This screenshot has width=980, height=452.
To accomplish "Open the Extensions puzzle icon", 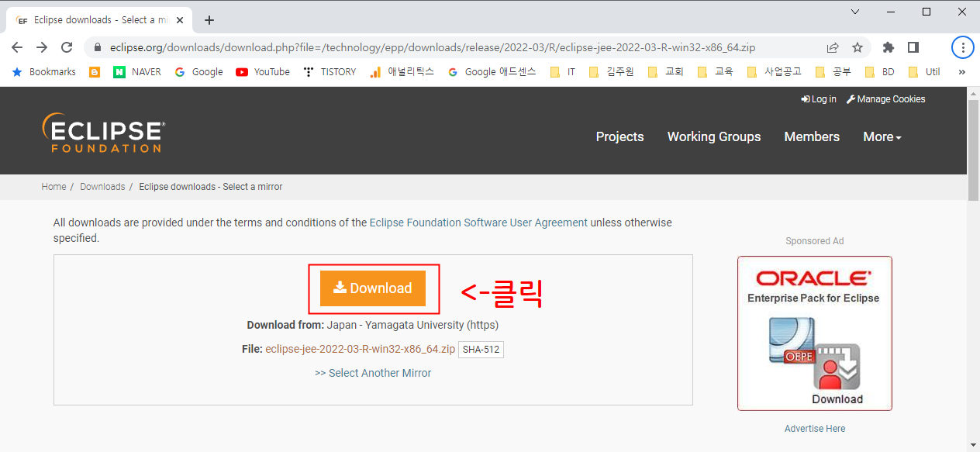I will 889,47.
